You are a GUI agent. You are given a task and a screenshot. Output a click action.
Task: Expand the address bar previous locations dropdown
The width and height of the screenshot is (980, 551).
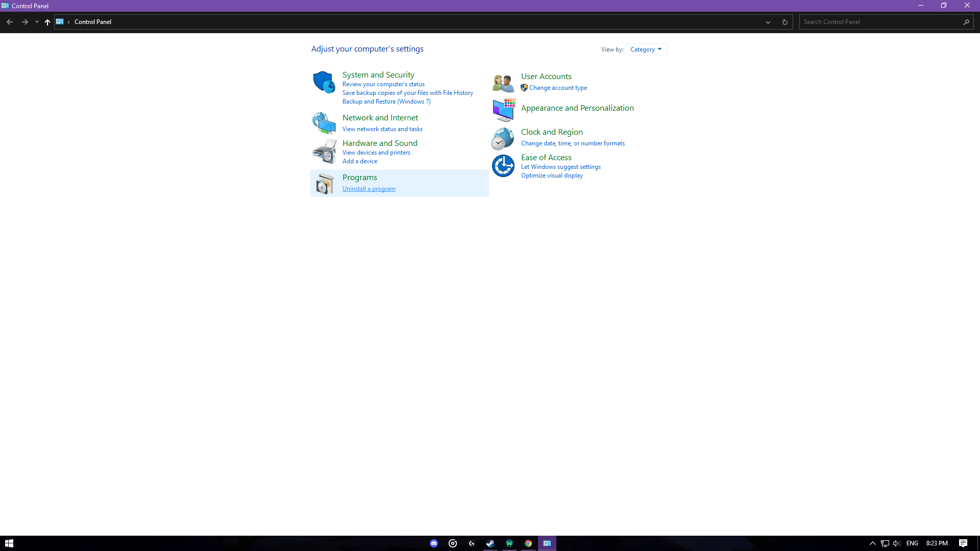768,22
